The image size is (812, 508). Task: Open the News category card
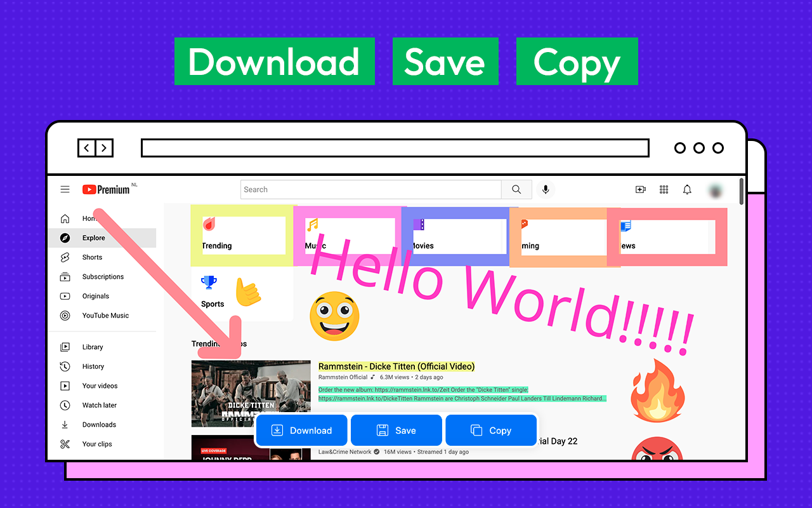coord(667,236)
